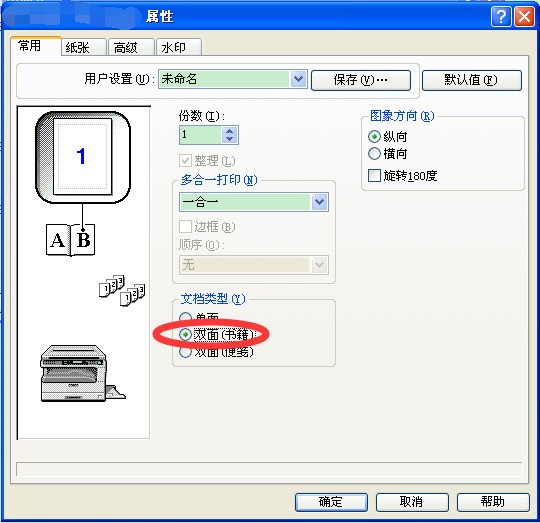The image size is (540, 523).
Task: Toggle the 边框 checkbox
Action: point(186,227)
